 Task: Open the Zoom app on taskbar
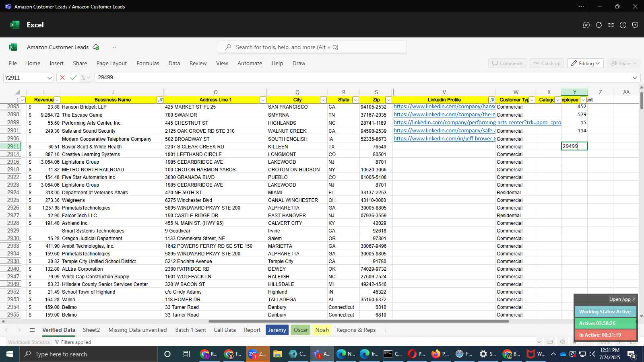tap(257, 354)
